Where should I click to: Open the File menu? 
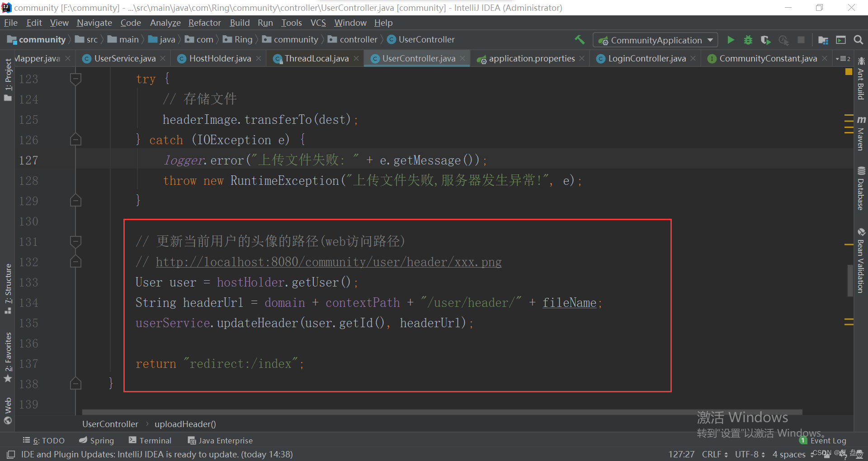click(x=11, y=23)
